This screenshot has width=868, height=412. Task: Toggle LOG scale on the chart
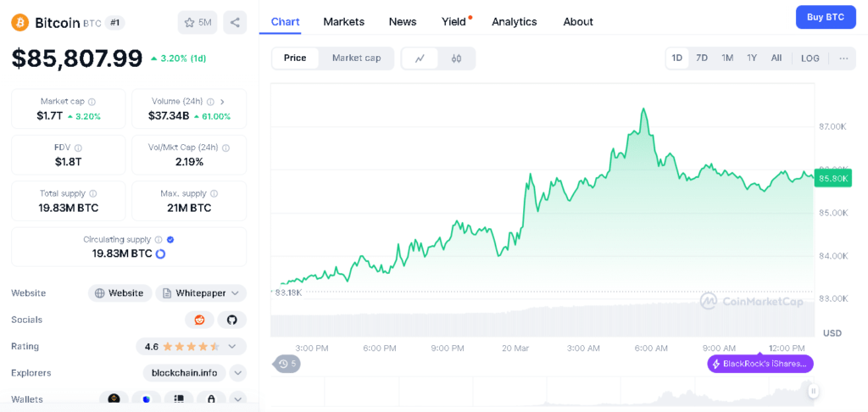(x=810, y=58)
